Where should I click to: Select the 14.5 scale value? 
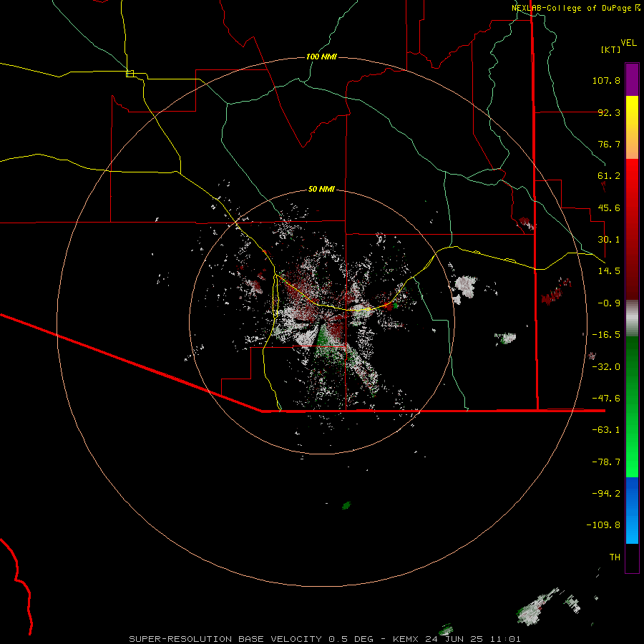[609, 271]
